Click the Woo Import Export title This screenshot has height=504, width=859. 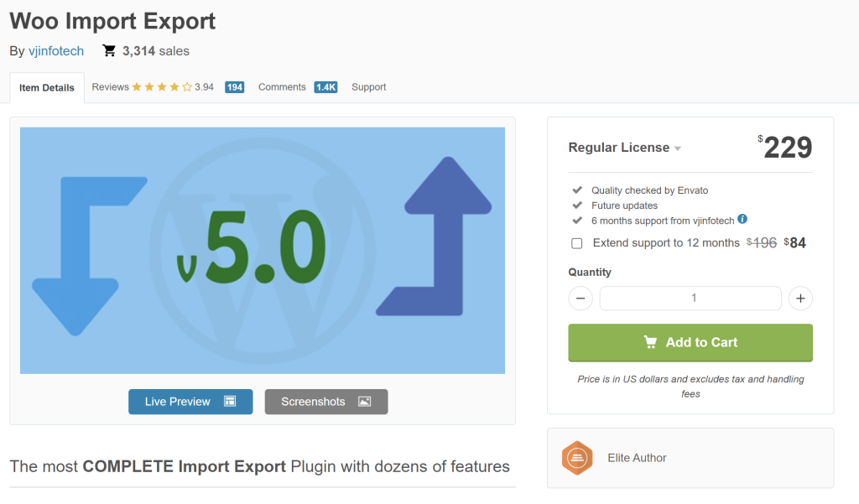pyautogui.click(x=112, y=21)
